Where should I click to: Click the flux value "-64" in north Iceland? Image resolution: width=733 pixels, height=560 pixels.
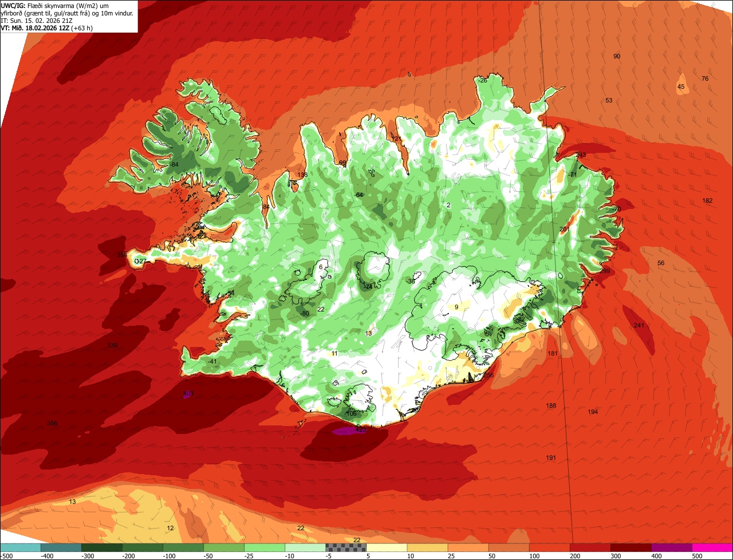click(x=358, y=195)
